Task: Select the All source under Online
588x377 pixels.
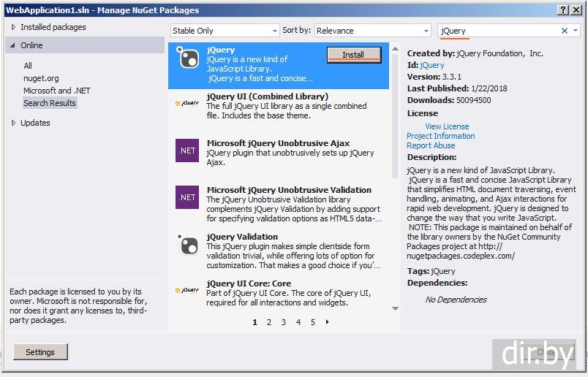Action: click(x=28, y=66)
